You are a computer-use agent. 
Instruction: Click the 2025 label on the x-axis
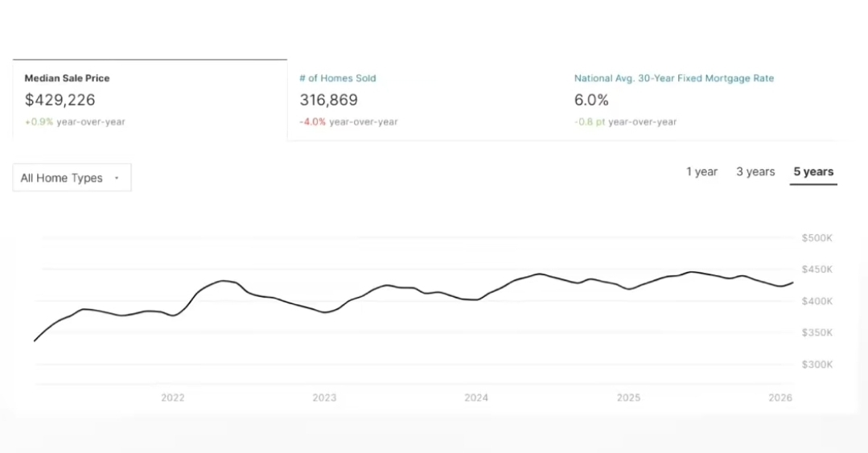point(628,397)
